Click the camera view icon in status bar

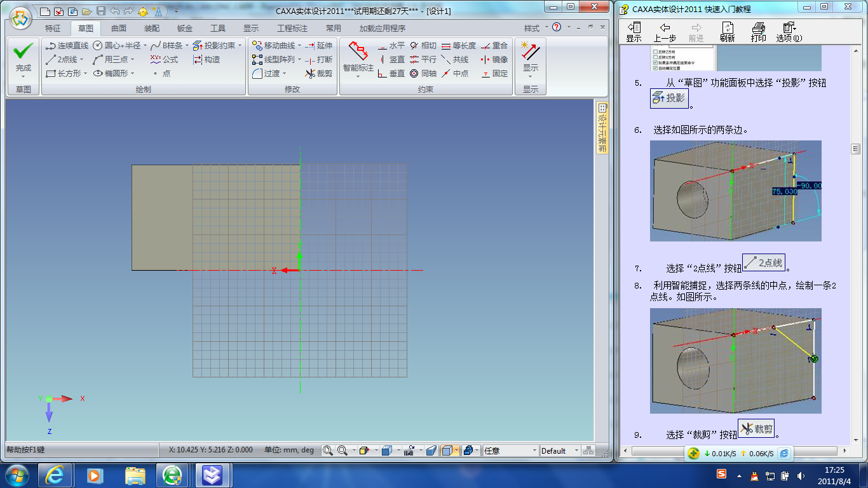[409, 451]
